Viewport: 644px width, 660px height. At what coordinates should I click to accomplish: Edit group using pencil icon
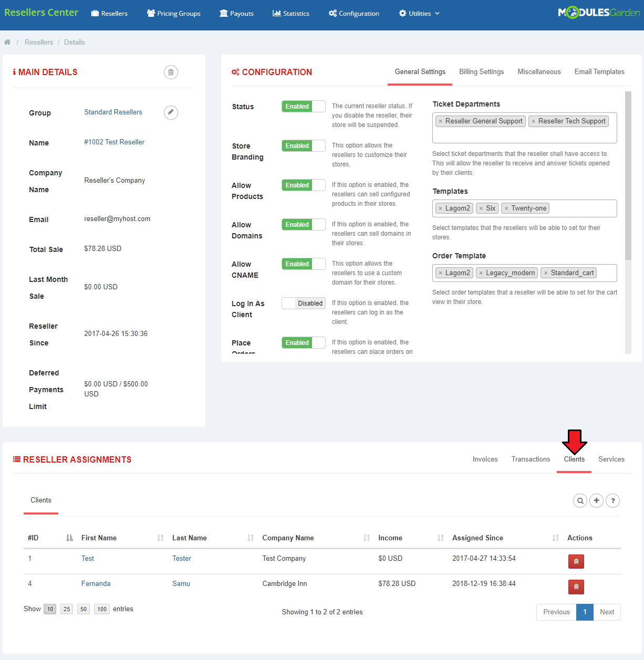171,112
